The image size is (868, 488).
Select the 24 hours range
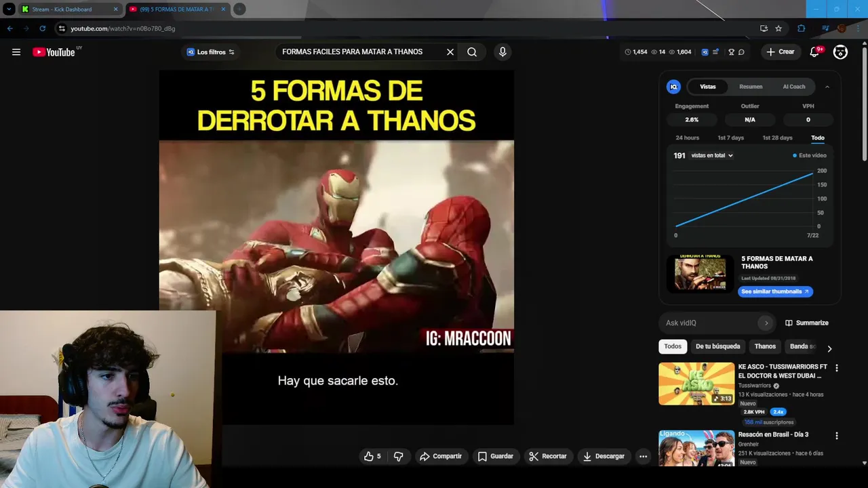coord(687,138)
